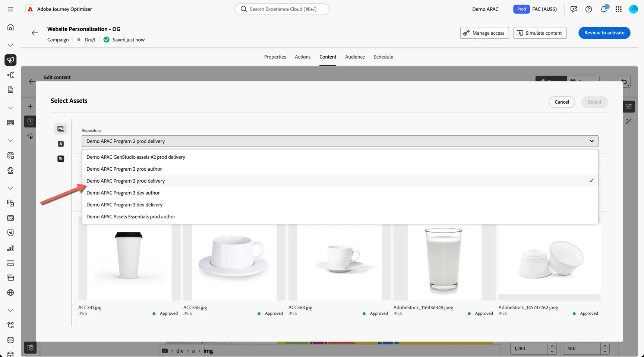The image size is (644, 357).
Task: Click Review to activate button
Action: (x=604, y=33)
